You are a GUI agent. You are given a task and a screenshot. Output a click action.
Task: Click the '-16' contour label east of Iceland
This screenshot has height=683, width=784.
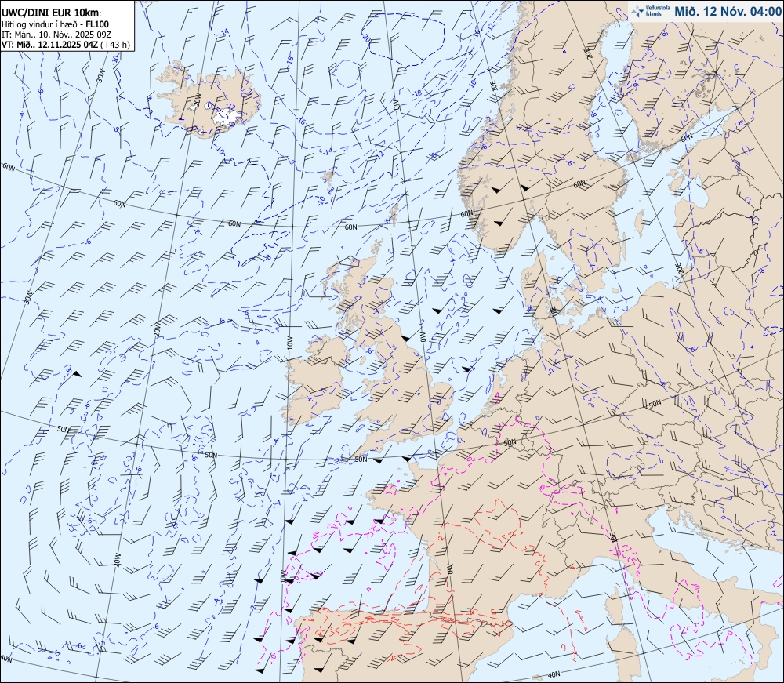click(x=300, y=122)
